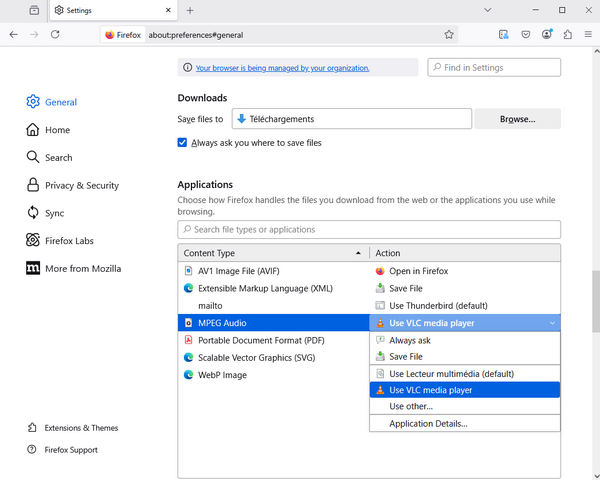List all tabs with the chevron
600x480 pixels.
[x=488, y=10]
